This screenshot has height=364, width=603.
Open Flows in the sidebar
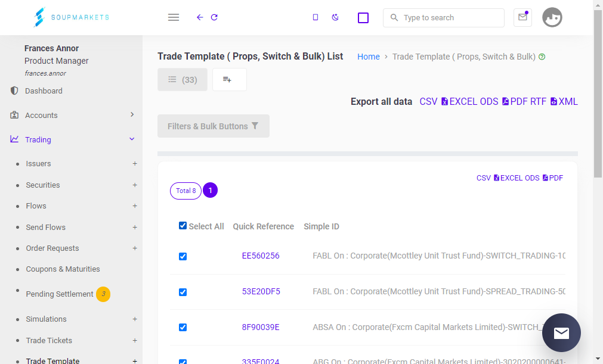[x=36, y=206]
